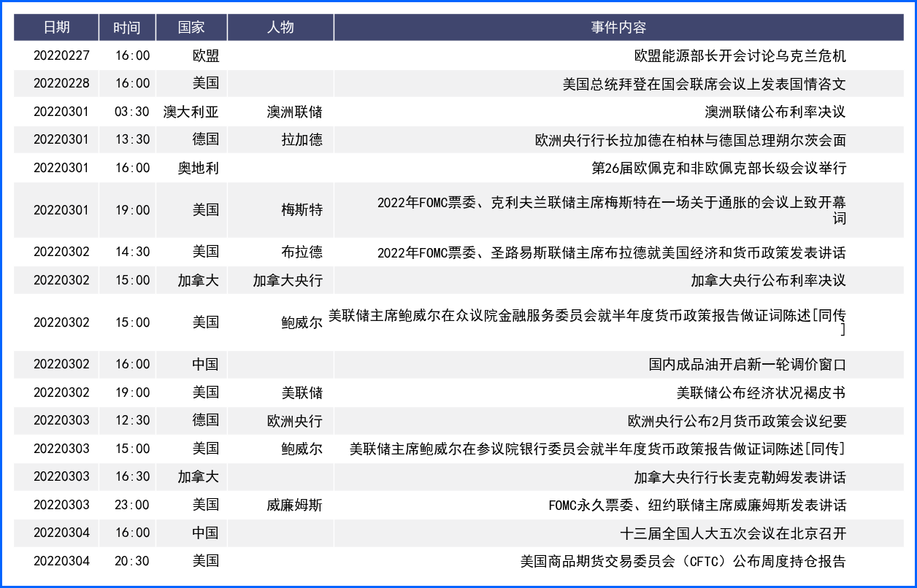917x588 pixels.
Task: Select event 美联储公布经济状况褐皮书
Action: (761, 392)
